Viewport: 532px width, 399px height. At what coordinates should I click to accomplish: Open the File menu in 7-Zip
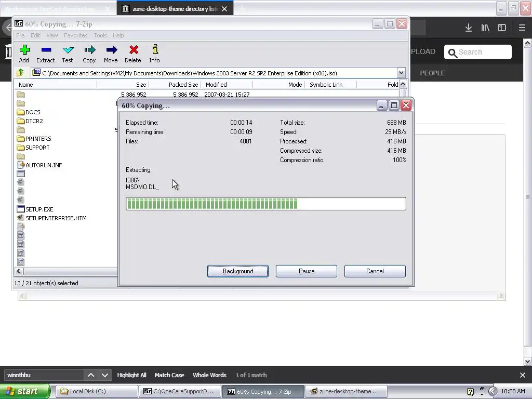coord(20,35)
